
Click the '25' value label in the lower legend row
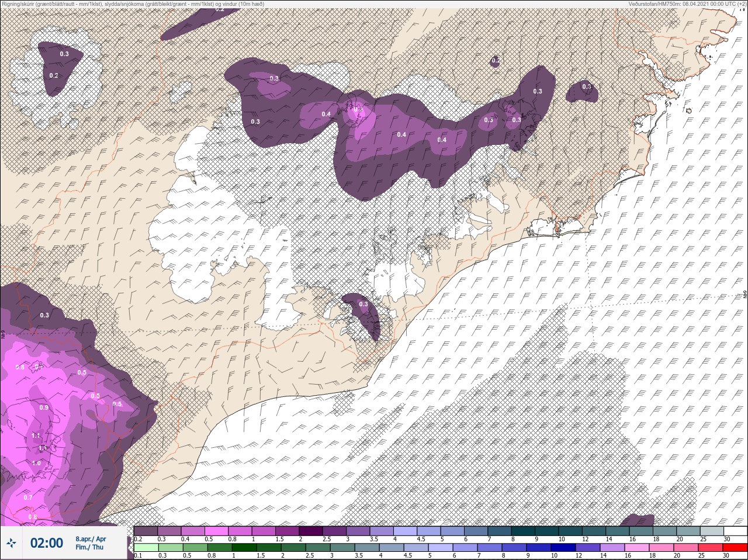coord(701,555)
